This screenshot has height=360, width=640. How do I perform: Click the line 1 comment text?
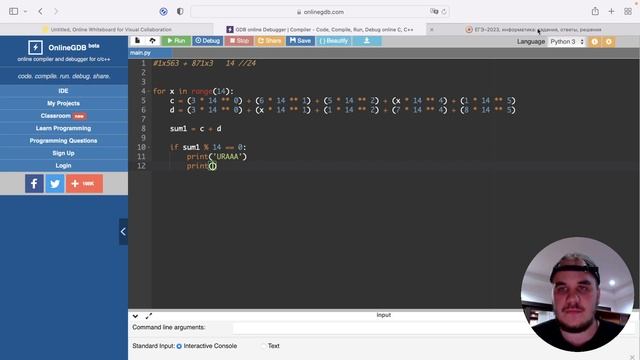coord(204,63)
